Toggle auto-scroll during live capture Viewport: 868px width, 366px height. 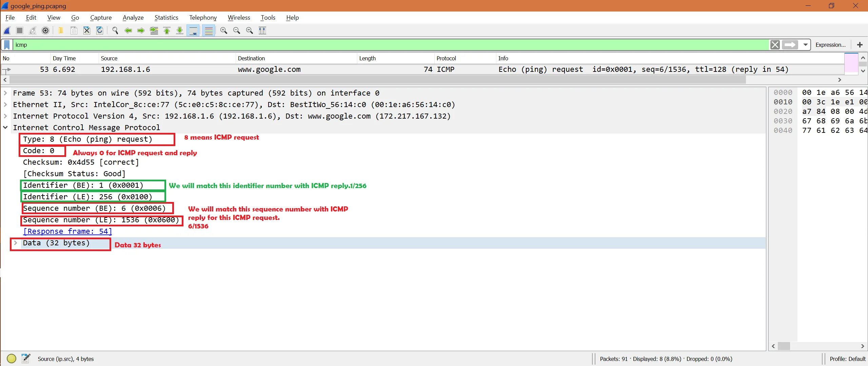pos(193,31)
